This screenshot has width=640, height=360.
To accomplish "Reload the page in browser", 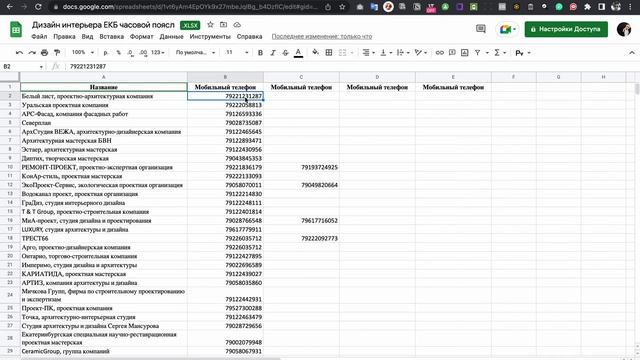I will [38, 7].
